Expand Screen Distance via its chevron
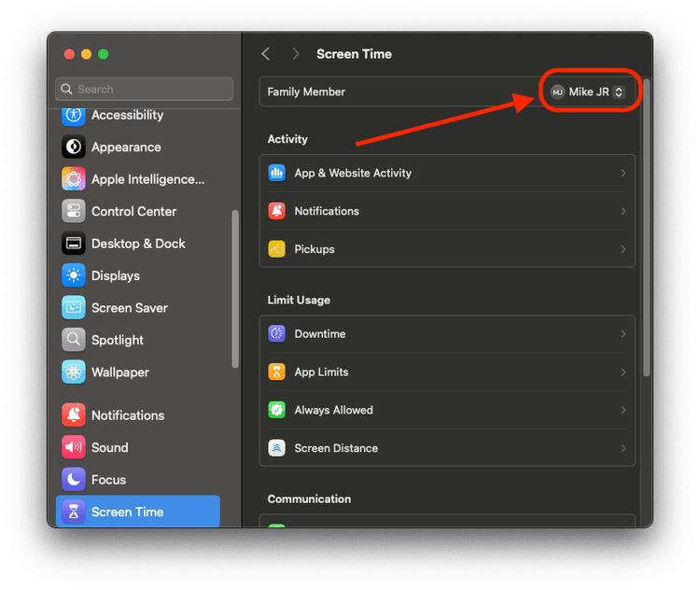 pos(623,447)
